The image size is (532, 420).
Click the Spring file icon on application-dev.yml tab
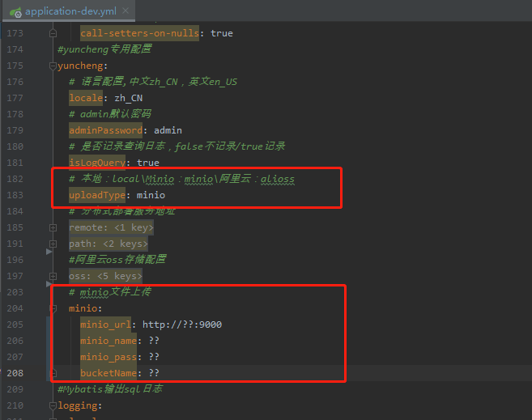point(14,11)
